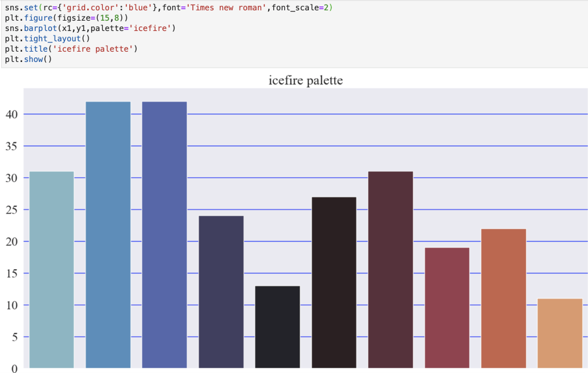The image size is (588, 373).
Task: Click the y-axis tick label 0
Action: click(15, 368)
